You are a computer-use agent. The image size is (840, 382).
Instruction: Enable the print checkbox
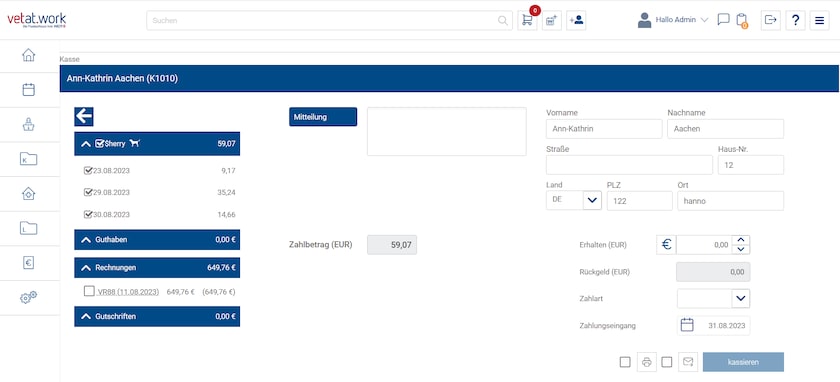pyautogui.click(x=625, y=362)
